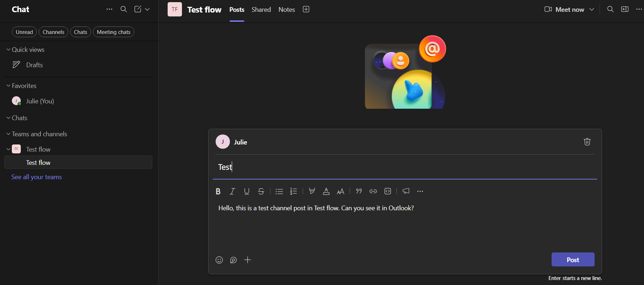Switch to the Posts tab
This screenshot has width=644, height=285.
pyautogui.click(x=237, y=10)
